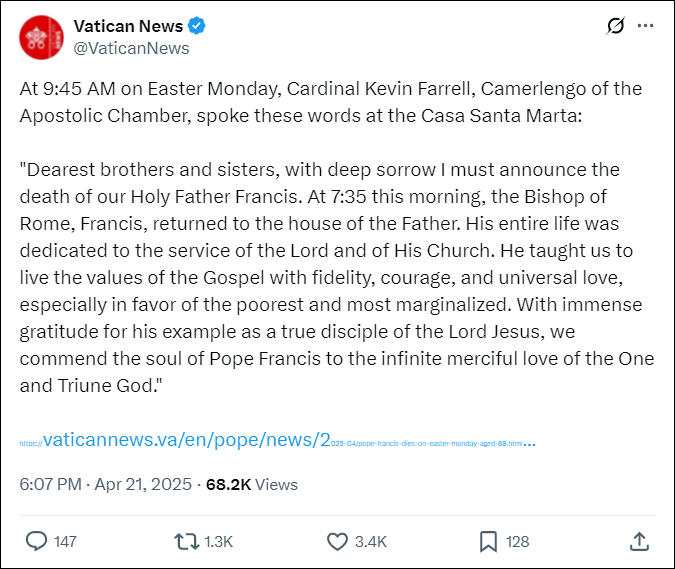Like the post with heart icon
The width and height of the screenshot is (675, 569).
pos(337,541)
